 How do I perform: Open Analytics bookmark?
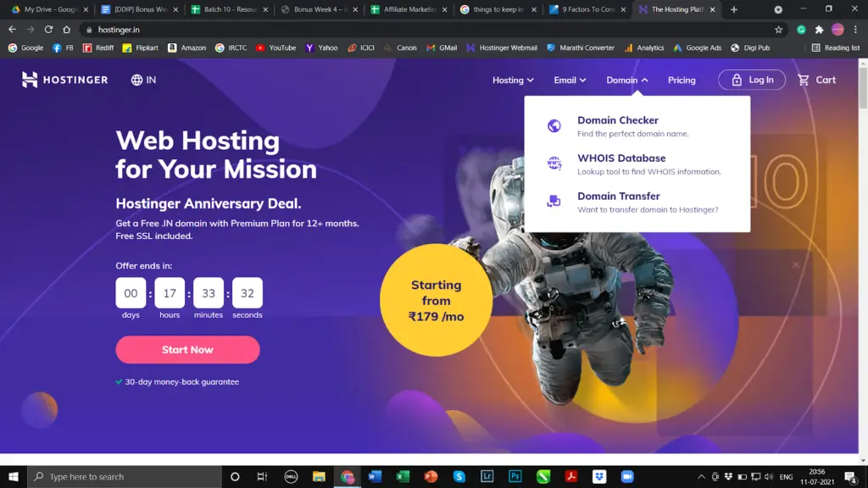click(644, 47)
